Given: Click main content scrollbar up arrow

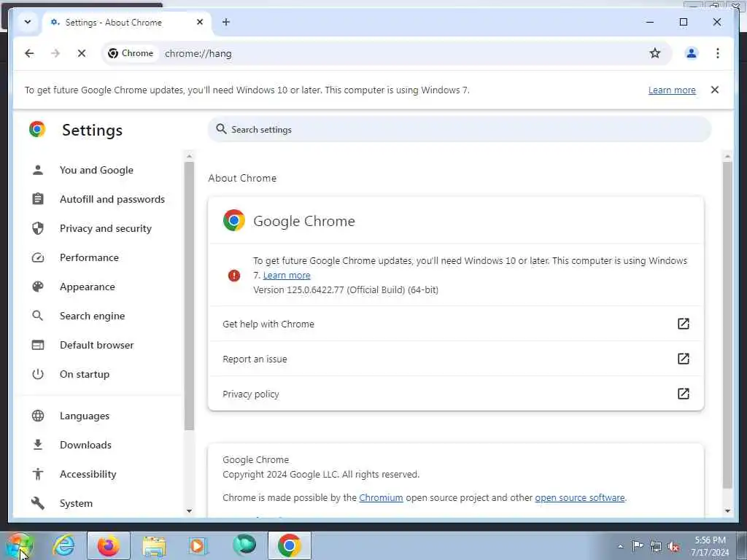Looking at the screenshot, I should 727,156.
